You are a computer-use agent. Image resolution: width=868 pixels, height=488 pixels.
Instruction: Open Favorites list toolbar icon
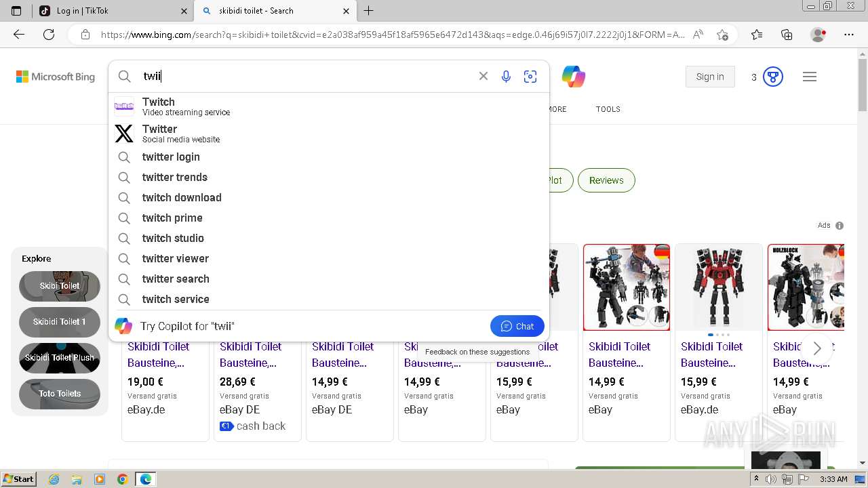pos(757,35)
